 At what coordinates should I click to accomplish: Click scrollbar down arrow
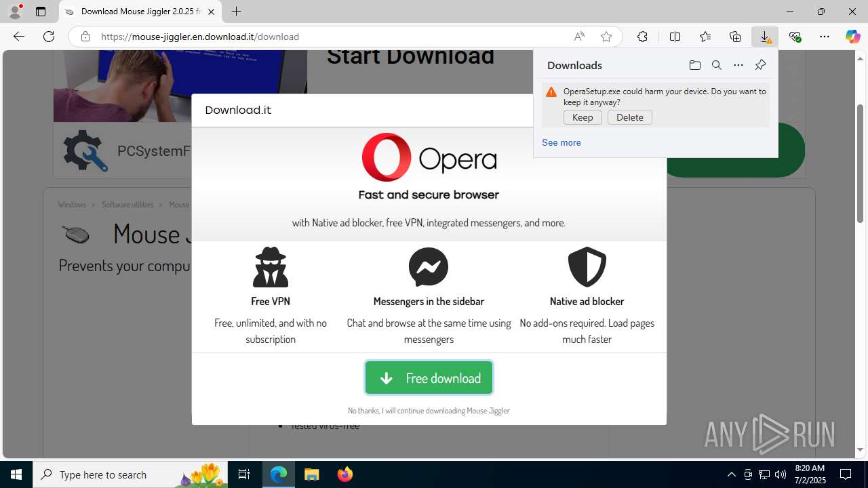click(861, 450)
